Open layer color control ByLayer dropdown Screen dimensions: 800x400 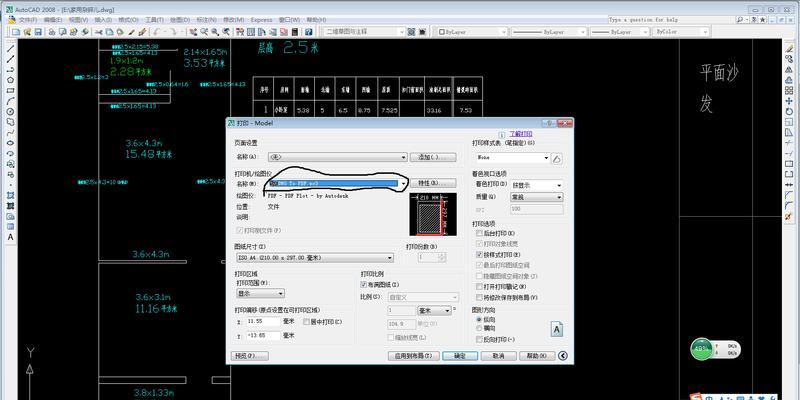(x=472, y=32)
